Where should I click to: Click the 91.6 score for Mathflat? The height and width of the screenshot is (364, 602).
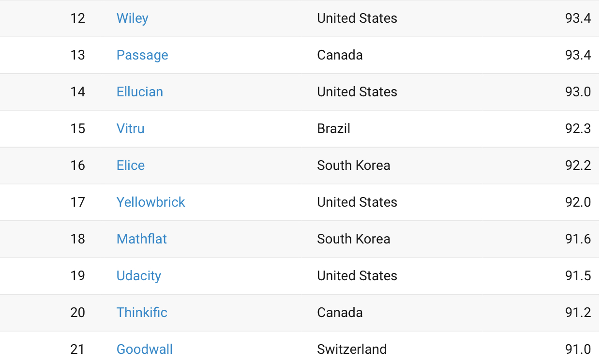(578, 239)
